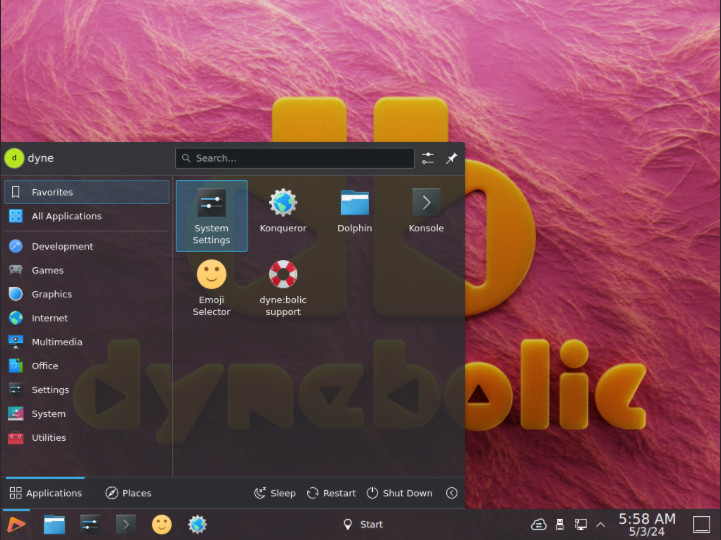This screenshot has width=721, height=540.
Task: Open System Settings from favorites grid
Action: click(212, 216)
